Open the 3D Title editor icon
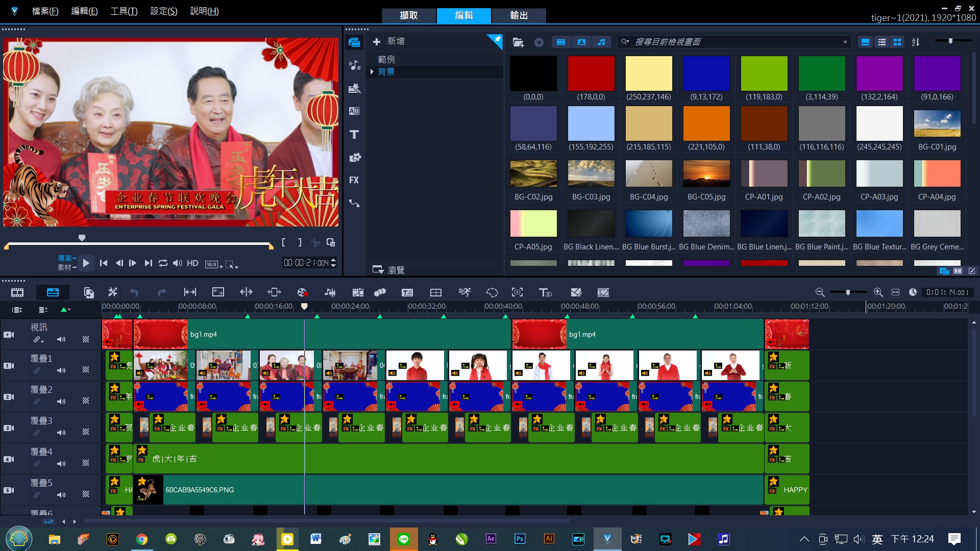980x551 pixels. (x=545, y=292)
